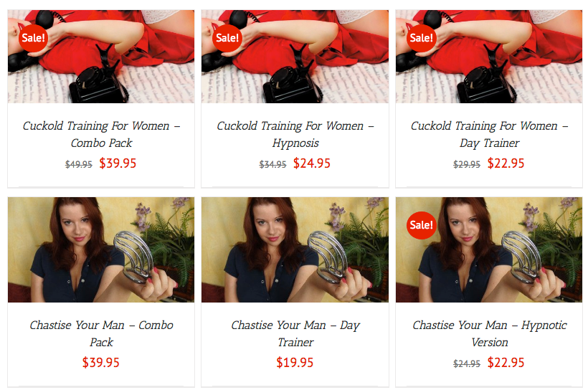The image size is (588, 390).
Task: Select thumbnail of Chastise Your Man Hypnotic Version
Action: click(x=489, y=249)
